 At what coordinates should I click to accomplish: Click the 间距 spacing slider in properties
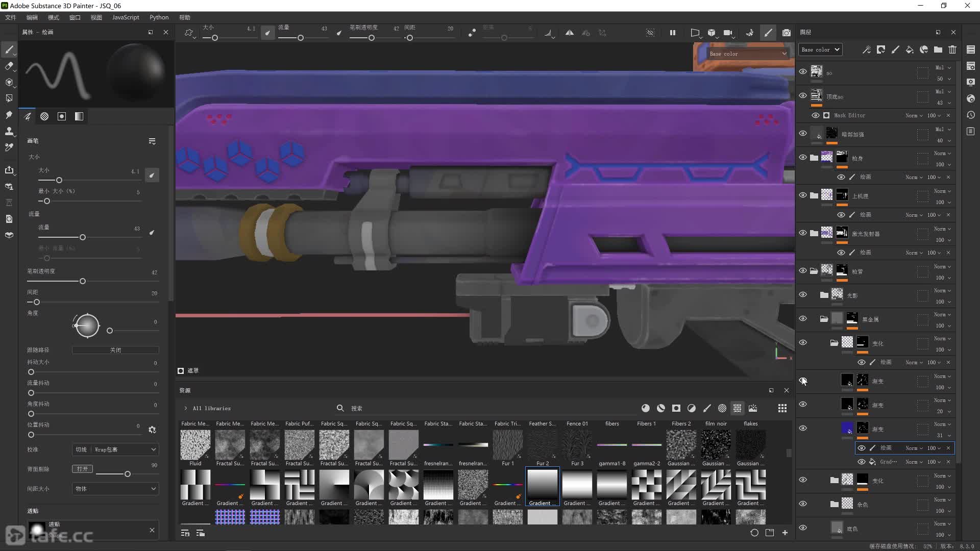(92, 302)
